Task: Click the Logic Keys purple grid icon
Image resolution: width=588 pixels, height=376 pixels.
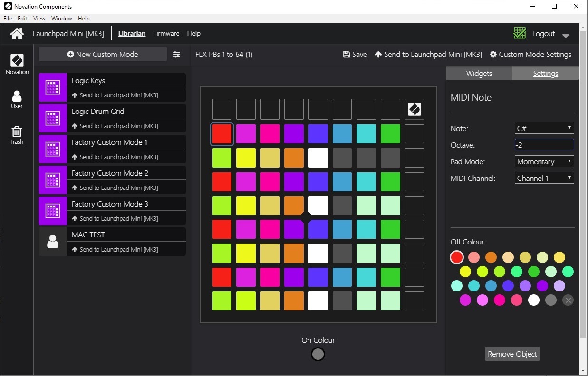Action: (53, 87)
